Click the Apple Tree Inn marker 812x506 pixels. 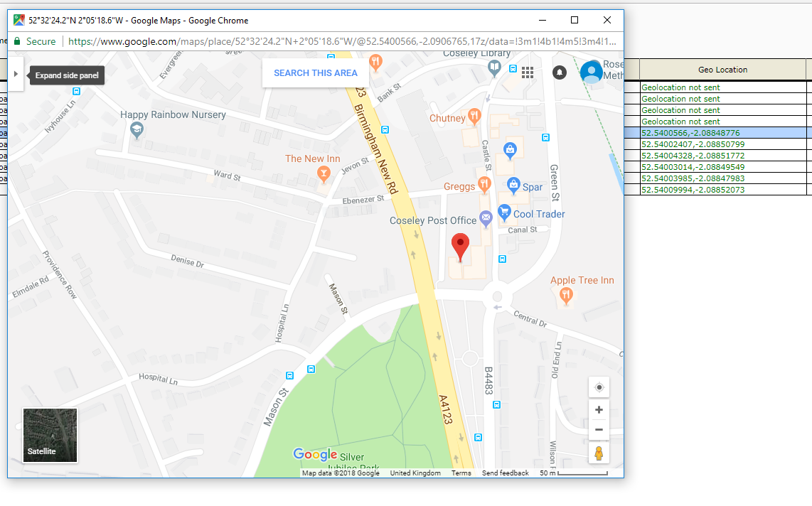566,295
